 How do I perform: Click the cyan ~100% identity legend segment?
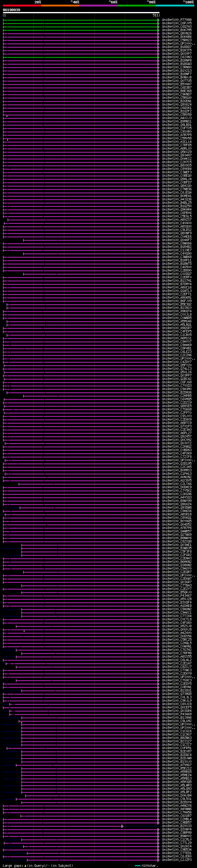[175, 6]
